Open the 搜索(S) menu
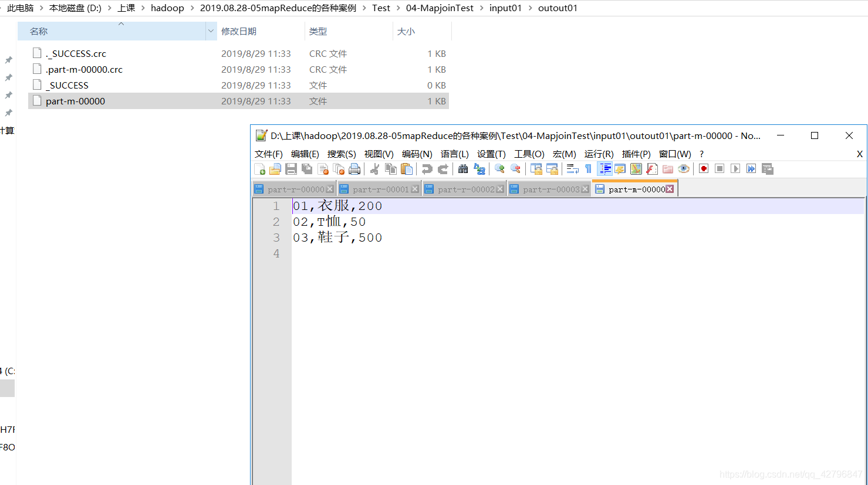Viewport: 868px width, 485px height. [342, 154]
